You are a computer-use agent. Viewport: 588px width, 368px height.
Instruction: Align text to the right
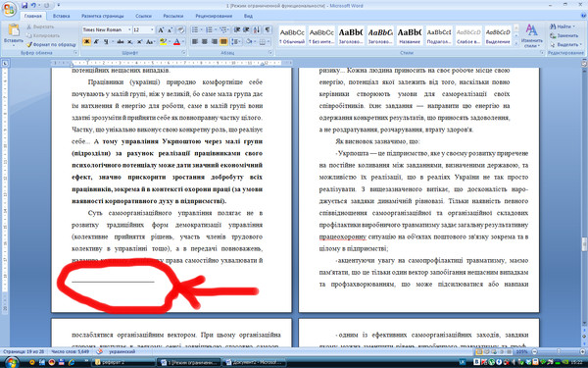214,41
